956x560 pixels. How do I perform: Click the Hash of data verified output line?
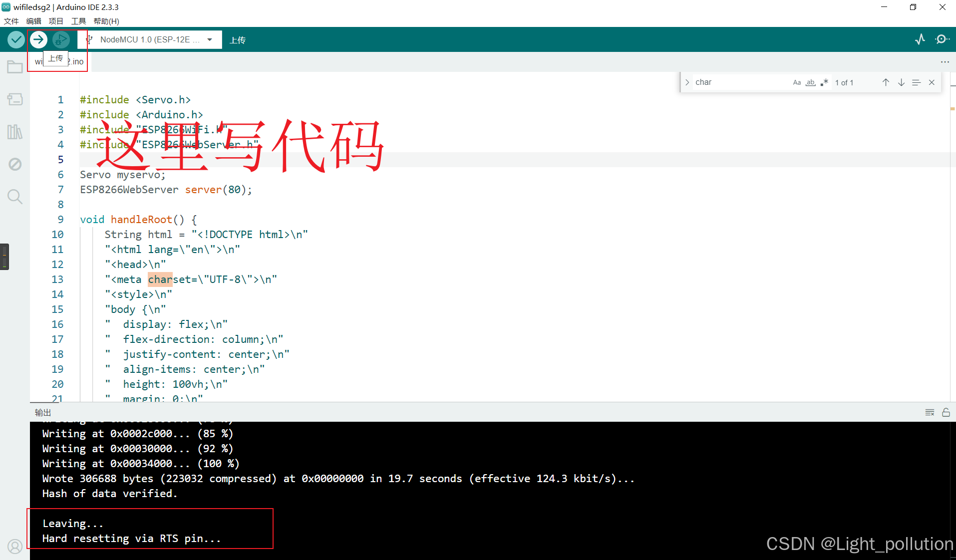[110, 494]
